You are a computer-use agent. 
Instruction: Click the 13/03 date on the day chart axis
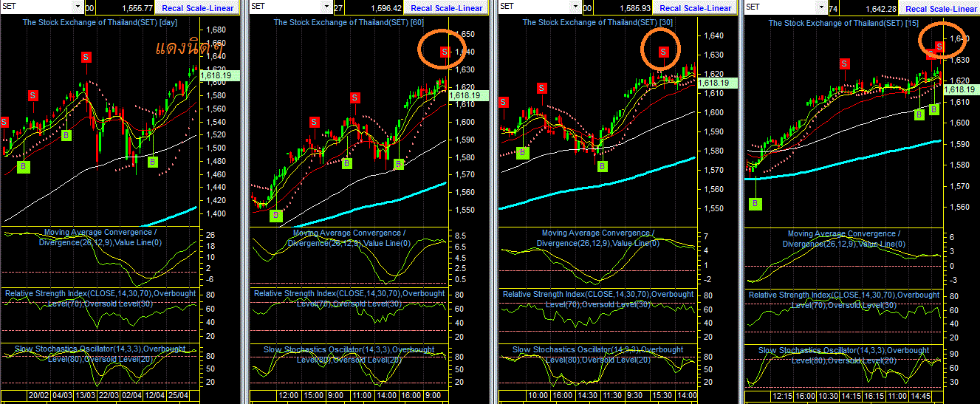click(87, 396)
